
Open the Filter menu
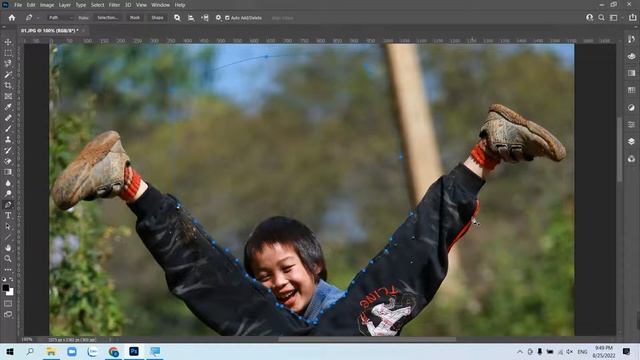[114, 5]
